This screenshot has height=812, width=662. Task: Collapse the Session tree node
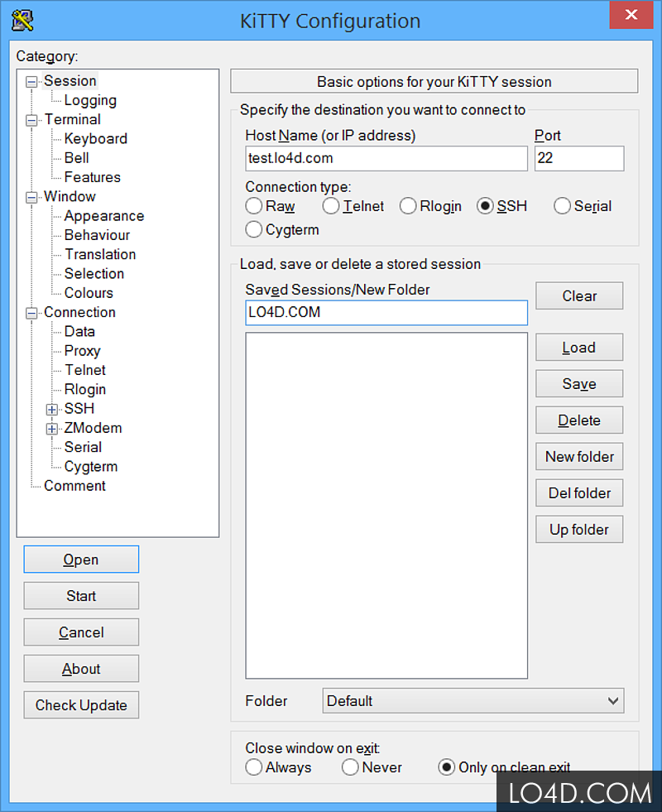pos(31,82)
